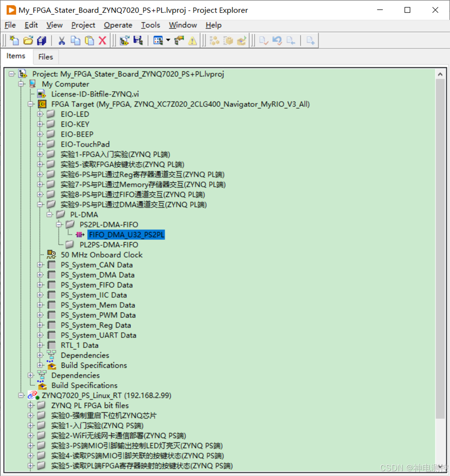The width and height of the screenshot is (450, 476).
Task: Click the Resolve conflicts toolbar icon
Action: (179, 40)
